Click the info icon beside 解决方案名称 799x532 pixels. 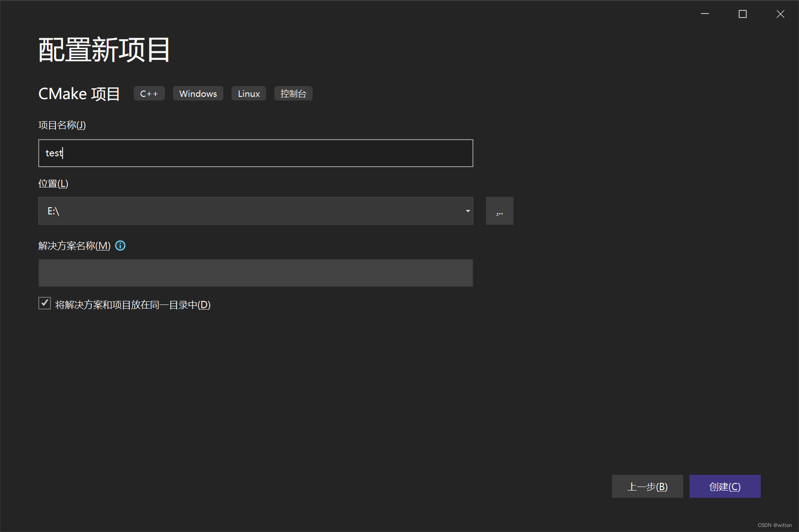pyautogui.click(x=120, y=246)
